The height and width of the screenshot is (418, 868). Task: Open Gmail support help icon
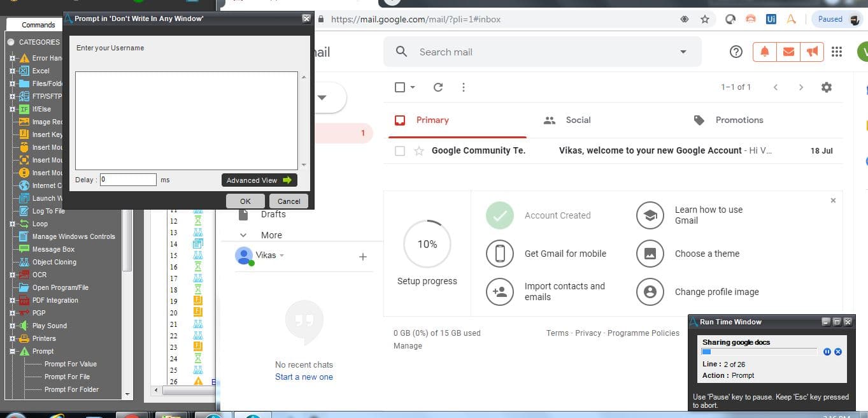click(736, 52)
